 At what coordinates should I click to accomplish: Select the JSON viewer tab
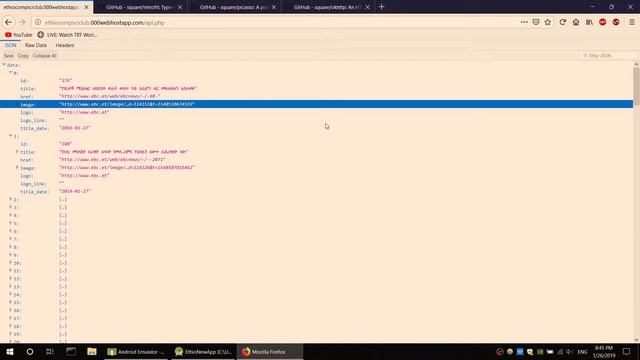click(x=11, y=45)
